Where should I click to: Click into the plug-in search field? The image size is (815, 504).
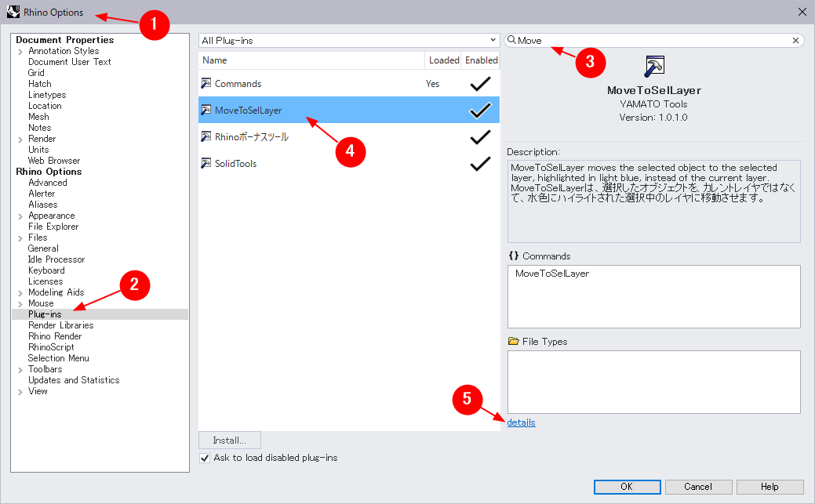click(x=653, y=41)
